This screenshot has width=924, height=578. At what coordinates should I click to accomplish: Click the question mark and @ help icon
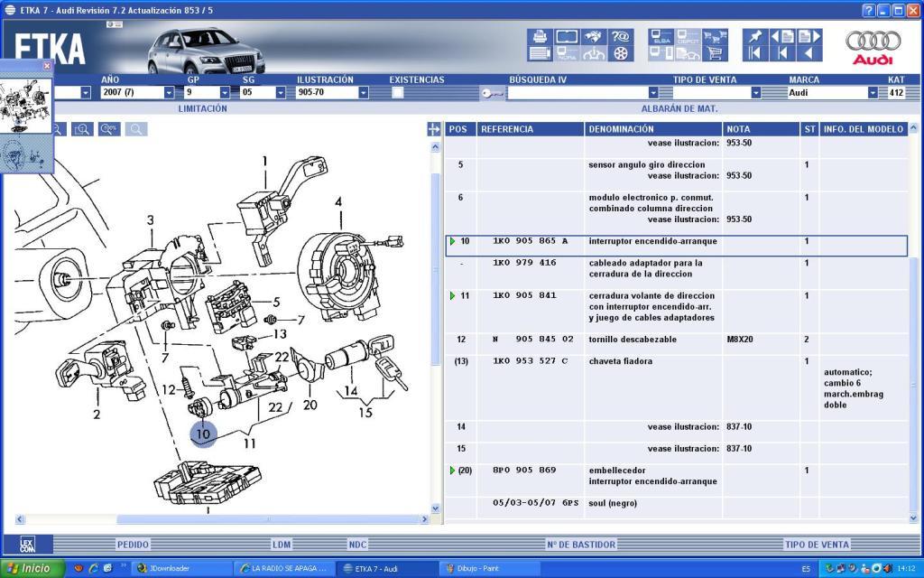(621, 36)
